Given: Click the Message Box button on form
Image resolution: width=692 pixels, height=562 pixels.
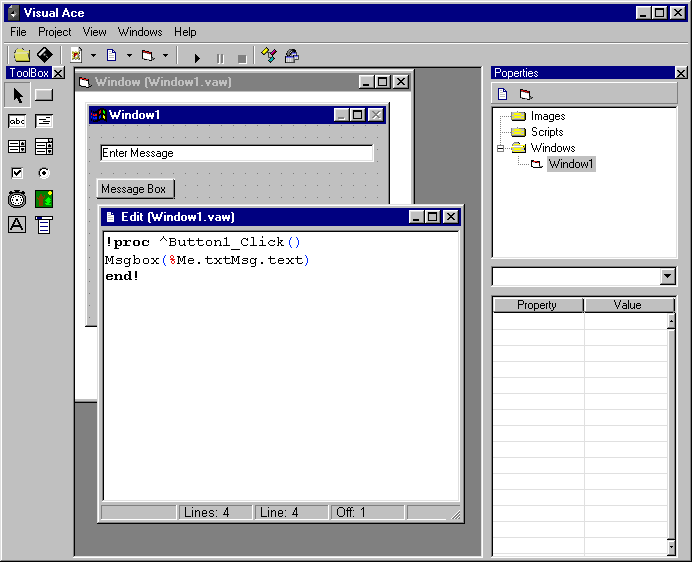Looking at the screenshot, I should [134, 189].
